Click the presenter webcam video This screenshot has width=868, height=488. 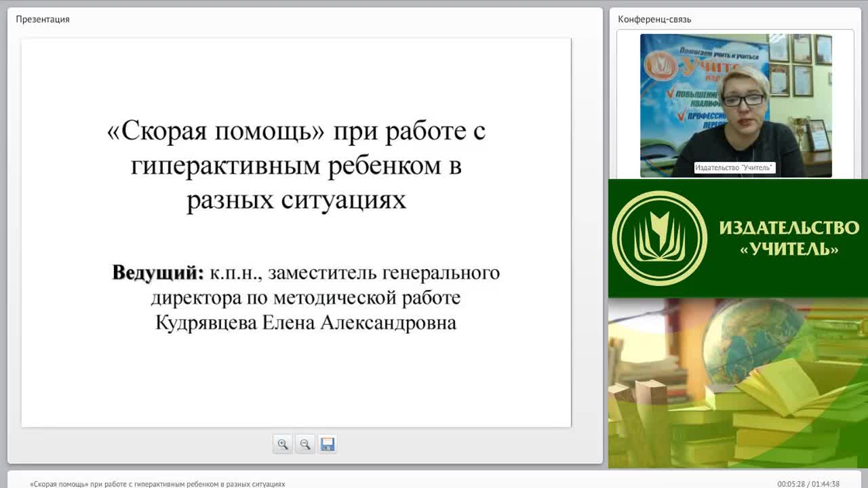point(736,106)
